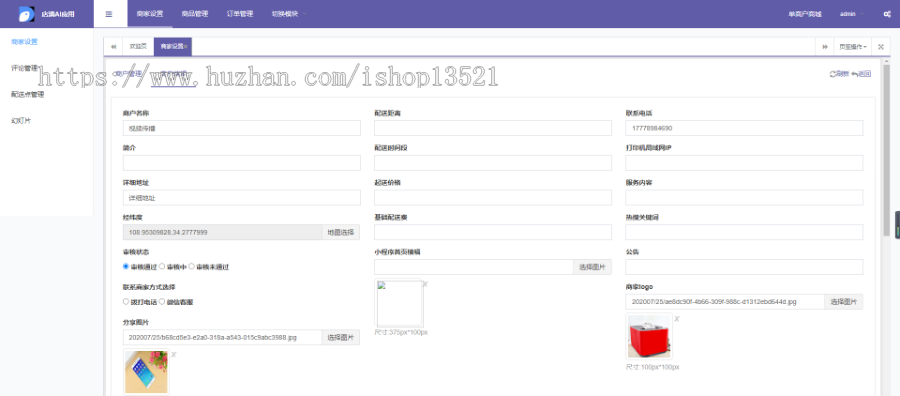Switch to the 商户管理 sub-tab
This screenshot has height=396, width=900.
pyautogui.click(x=128, y=73)
